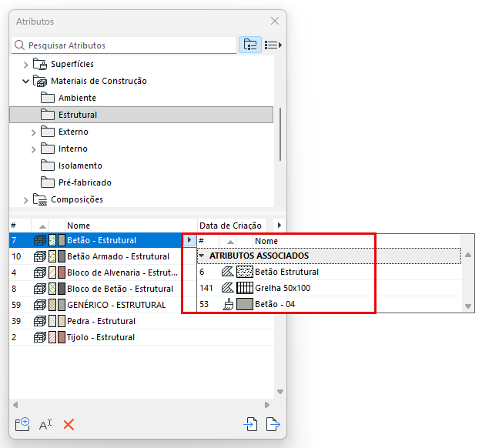
Task: Sort attribute list by # column
Action: (x=20, y=226)
